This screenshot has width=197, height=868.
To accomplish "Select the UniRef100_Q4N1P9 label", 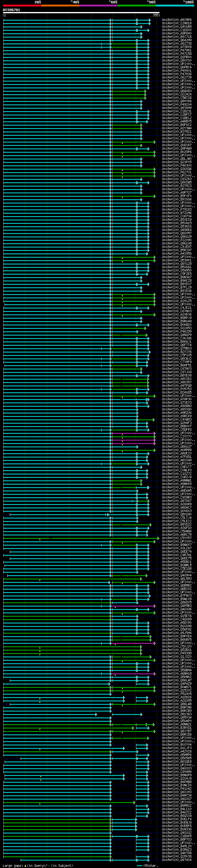I will point(177,335).
